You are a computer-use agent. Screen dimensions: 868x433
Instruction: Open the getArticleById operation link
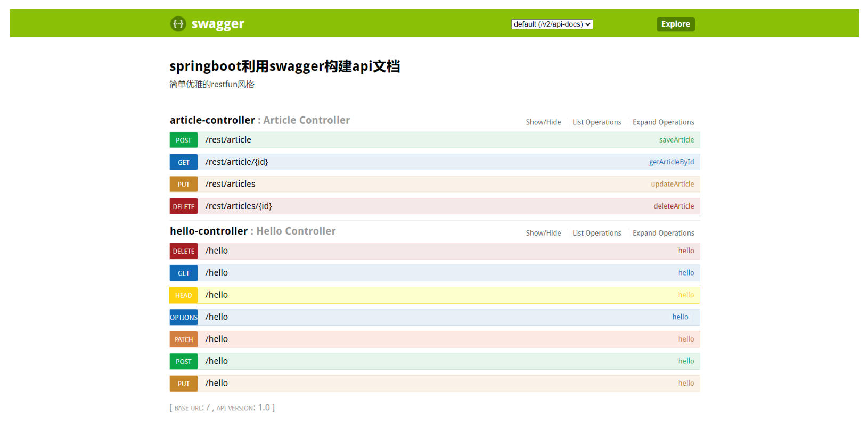pos(671,162)
